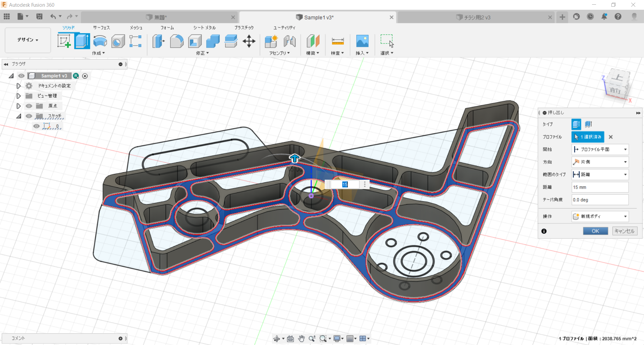Image resolution: width=644 pixels, height=345 pixels.
Task: Click the 距離 15 mm input field
Action: (600, 187)
